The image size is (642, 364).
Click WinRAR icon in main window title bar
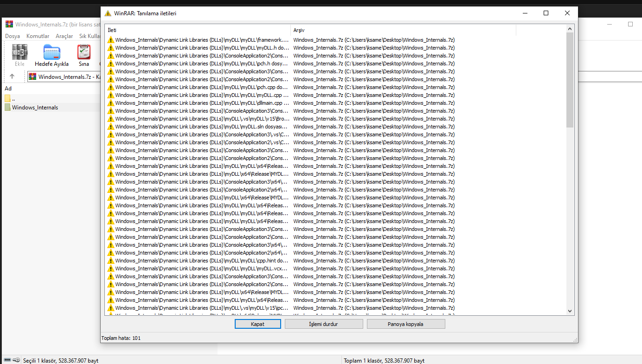[9, 24]
